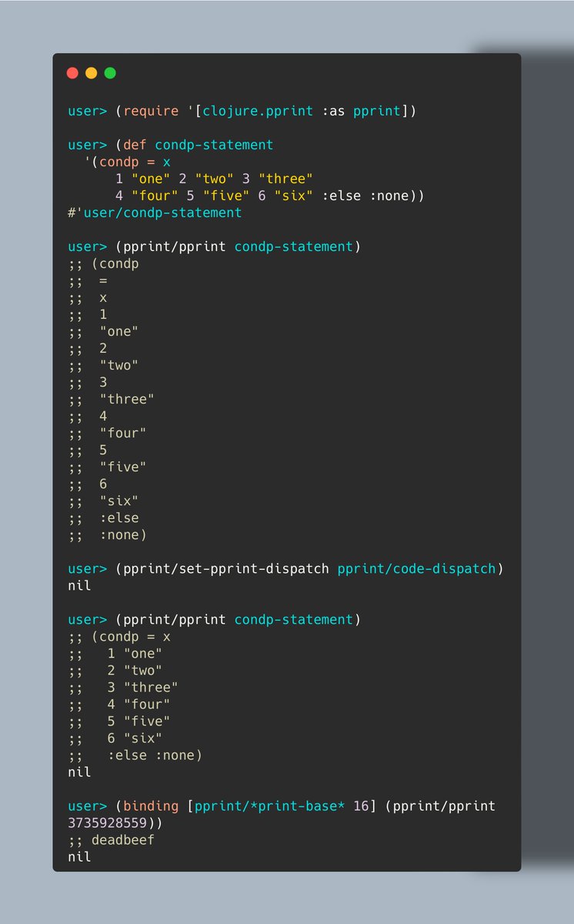Click "#'user/condp-statement" output line
Viewport: 574px width, 924px height.
[x=155, y=213]
